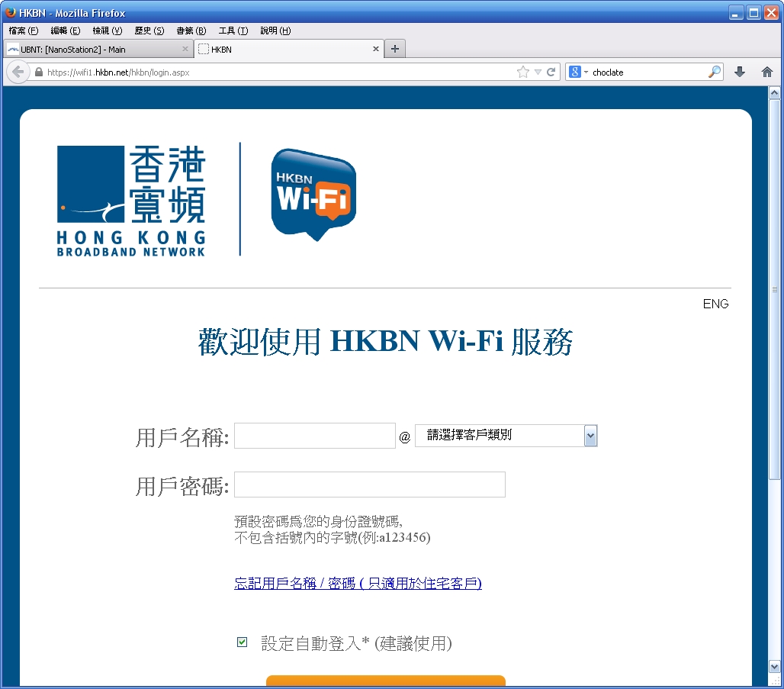This screenshot has height=689, width=784.
Task: Reload the page with the refresh icon
Action: [x=551, y=72]
